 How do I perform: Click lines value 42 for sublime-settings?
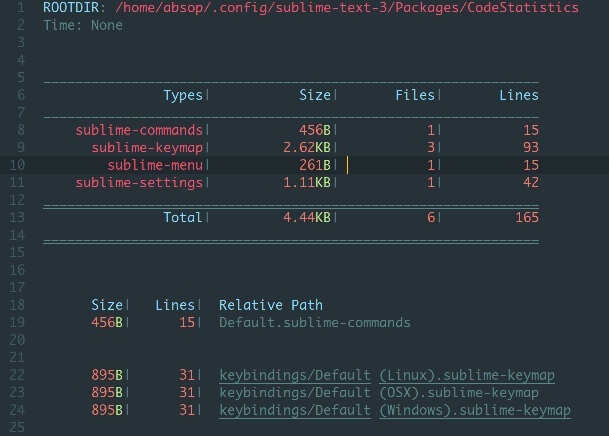tap(531, 182)
